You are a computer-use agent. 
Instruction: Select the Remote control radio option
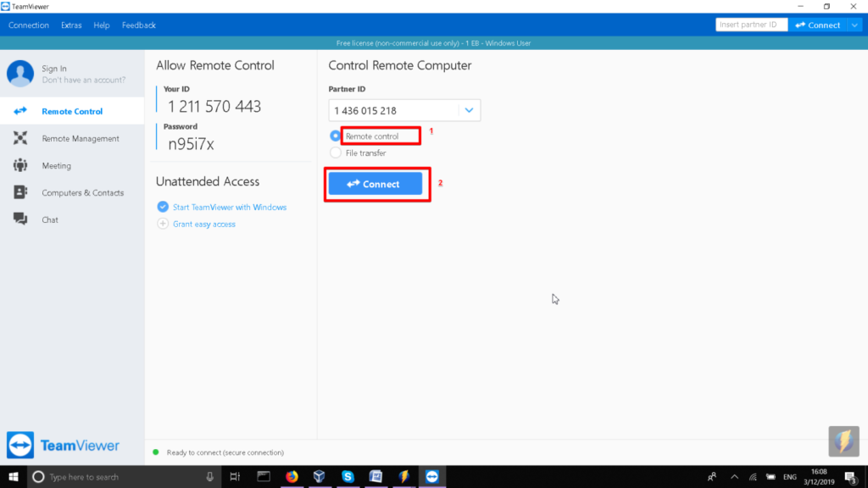335,136
